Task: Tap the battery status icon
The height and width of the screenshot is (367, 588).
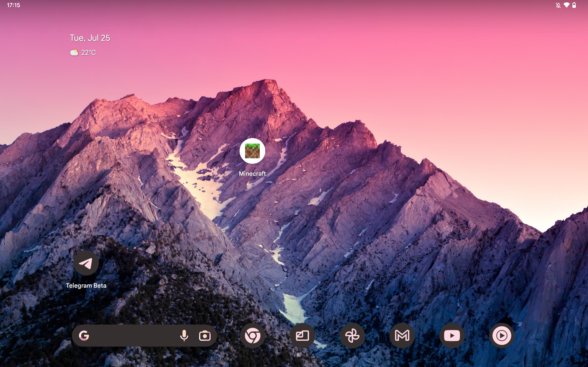Action: 574,5
